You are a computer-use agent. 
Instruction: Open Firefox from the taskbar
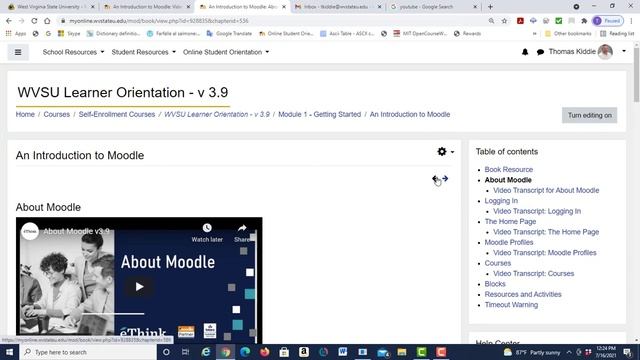click(264, 352)
